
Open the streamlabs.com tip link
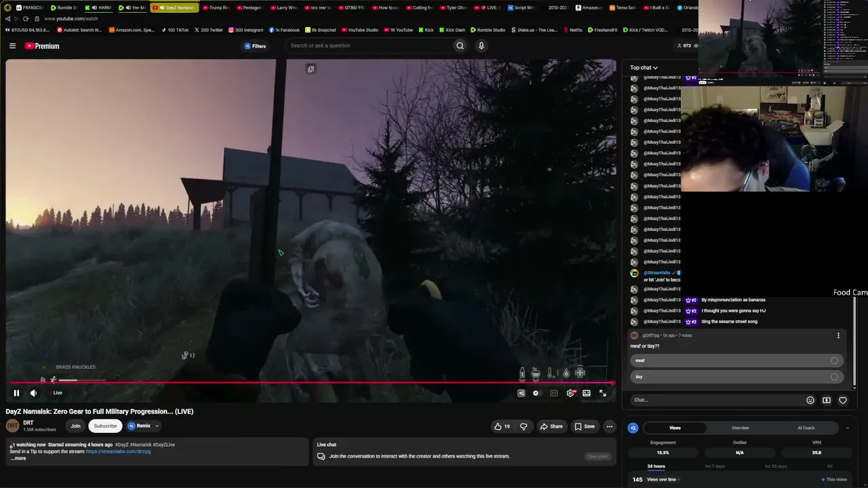118,451
